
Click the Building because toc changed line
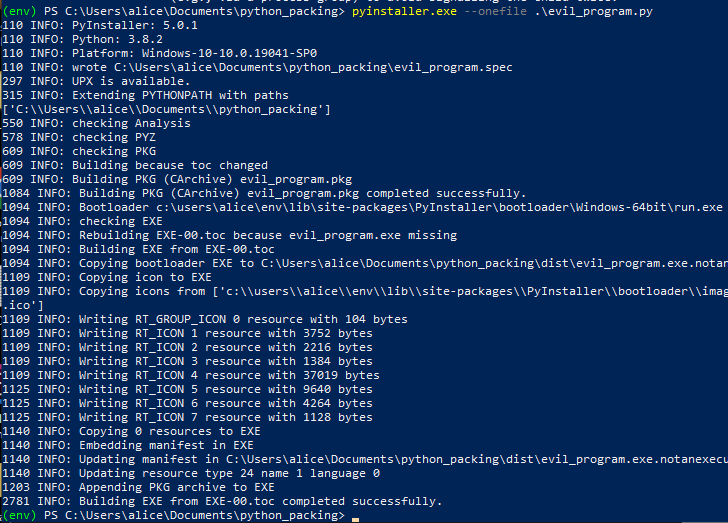[135, 165]
